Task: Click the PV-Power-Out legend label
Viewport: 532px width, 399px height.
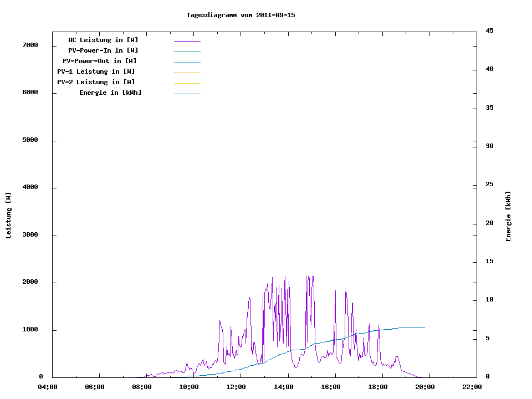Action: click(x=100, y=61)
